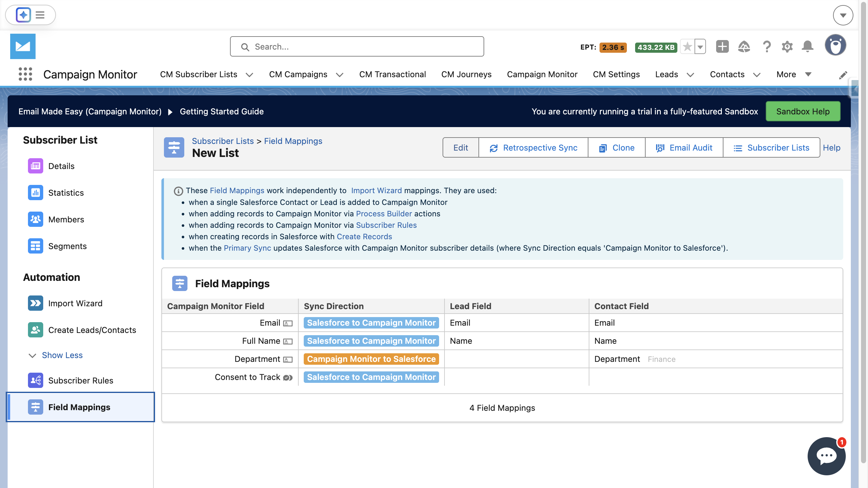The height and width of the screenshot is (488, 868).
Task: Click the Subscriber Lists toolbar button
Action: [x=771, y=147]
